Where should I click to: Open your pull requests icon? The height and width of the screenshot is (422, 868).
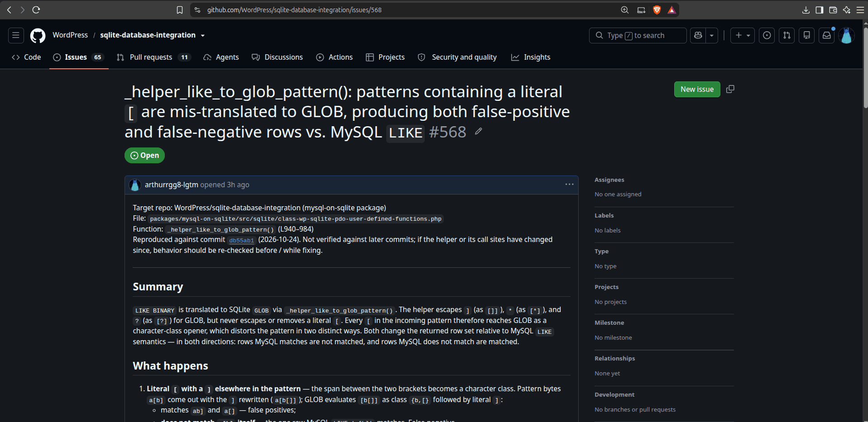click(x=787, y=35)
